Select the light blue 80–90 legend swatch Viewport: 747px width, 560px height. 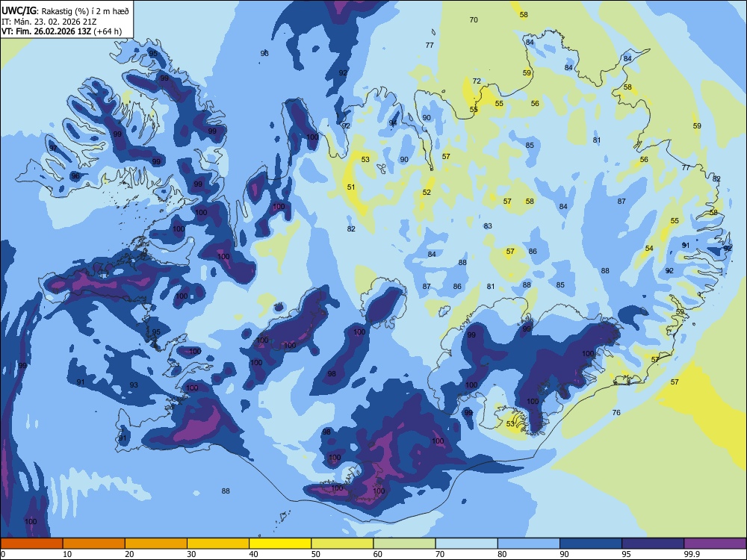coord(529,544)
